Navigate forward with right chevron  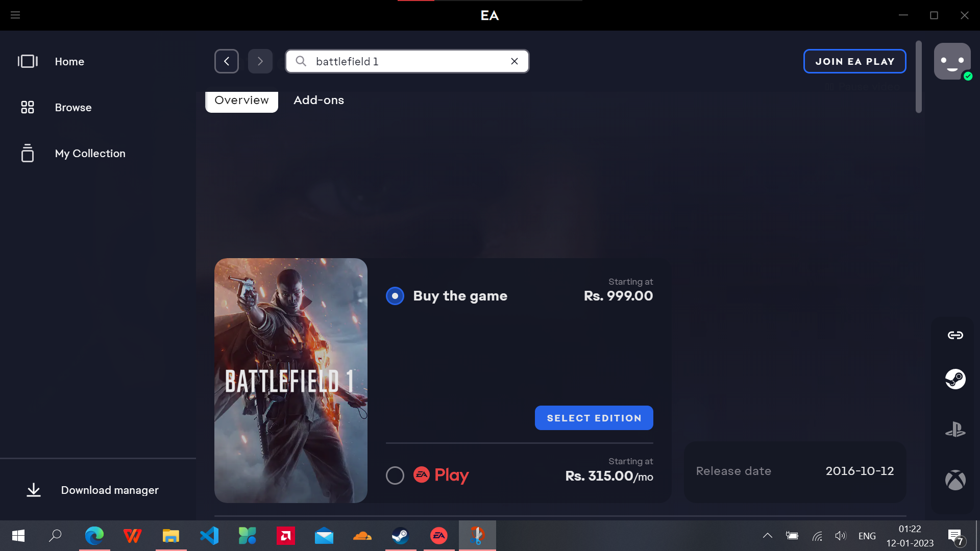coord(260,61)
